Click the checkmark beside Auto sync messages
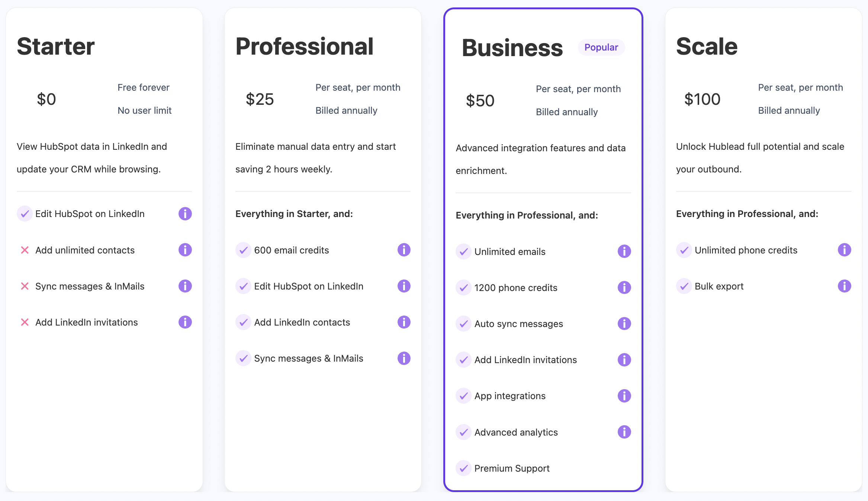 [464, 324]
